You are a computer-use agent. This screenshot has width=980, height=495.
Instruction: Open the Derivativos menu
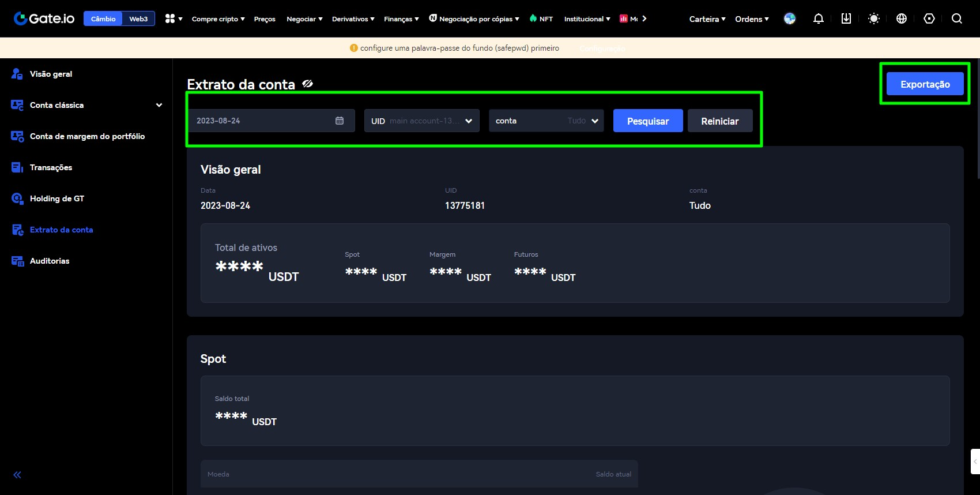click(353, 18)
